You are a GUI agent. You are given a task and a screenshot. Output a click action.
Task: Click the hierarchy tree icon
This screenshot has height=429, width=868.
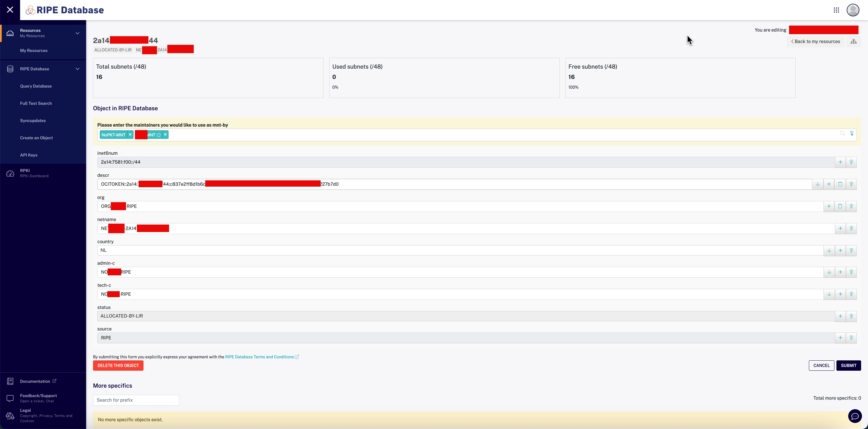point(853,41)
